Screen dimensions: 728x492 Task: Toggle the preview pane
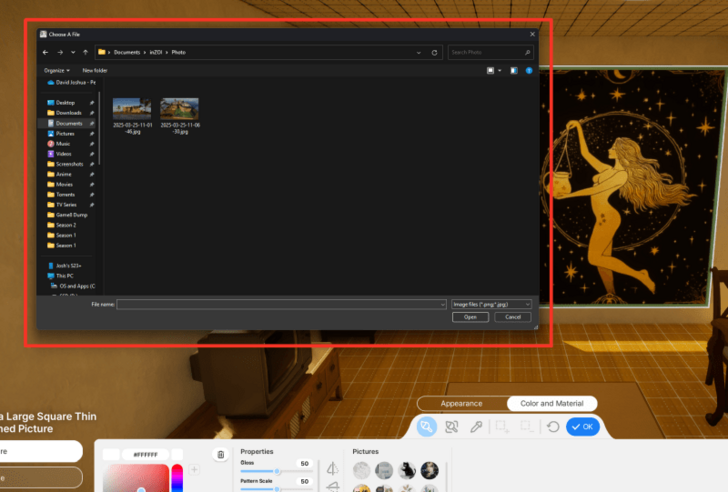[514, 71]
